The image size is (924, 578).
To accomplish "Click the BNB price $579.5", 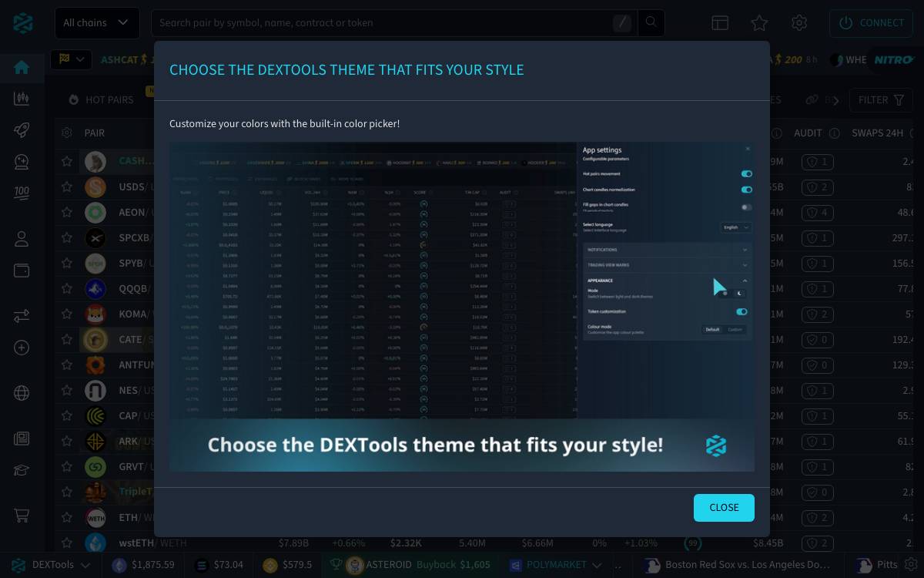I will pos(289,565).
